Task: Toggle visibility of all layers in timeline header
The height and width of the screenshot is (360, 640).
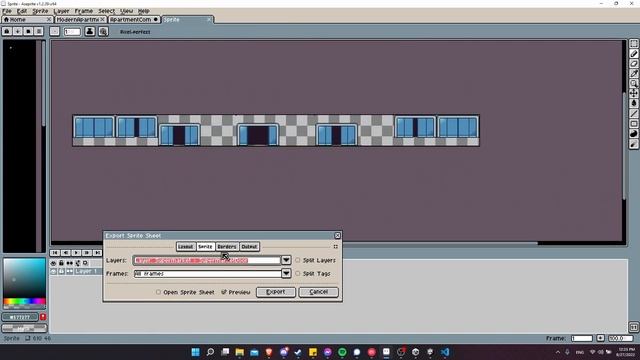Action: click(x=53, y=263)
